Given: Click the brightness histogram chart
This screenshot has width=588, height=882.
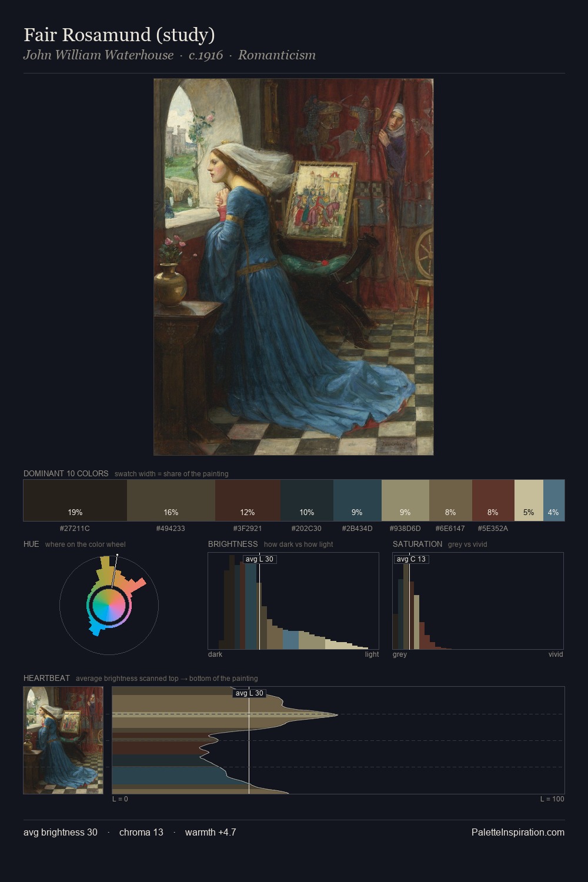Looking at the screenshot, I should pos(293,601).
